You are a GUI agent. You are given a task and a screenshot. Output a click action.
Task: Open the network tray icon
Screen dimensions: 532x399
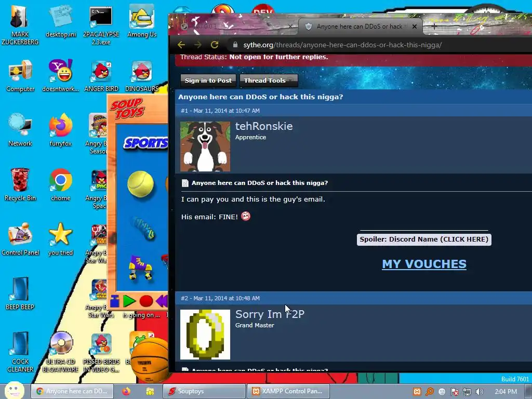467,392
